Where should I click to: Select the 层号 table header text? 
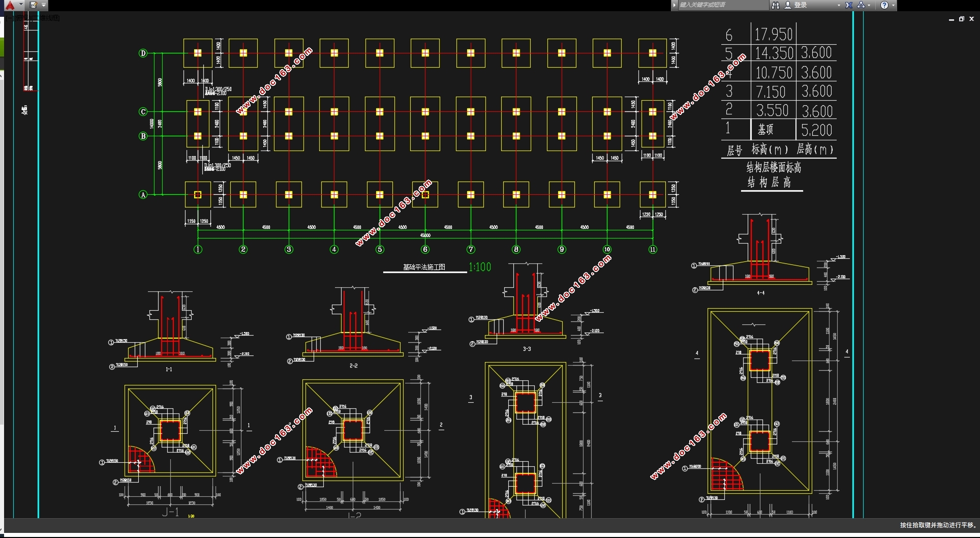coord(734,150)
